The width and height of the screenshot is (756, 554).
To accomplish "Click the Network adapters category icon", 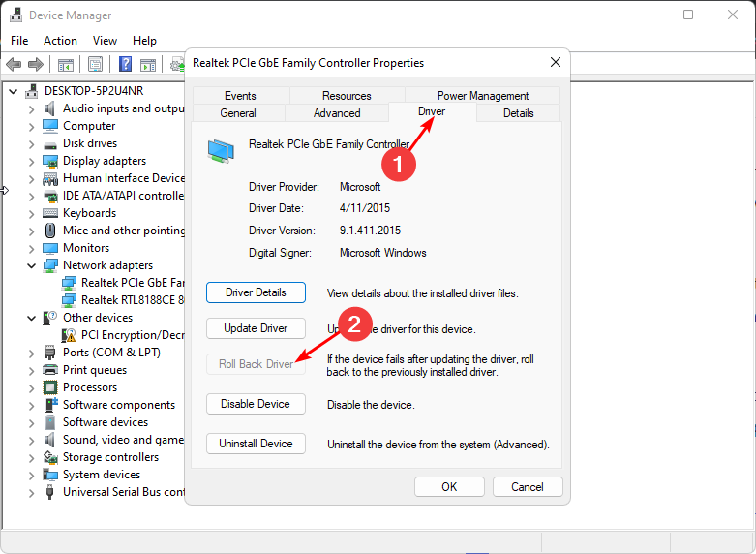I will pyautogui.click(x=50, y=265).
